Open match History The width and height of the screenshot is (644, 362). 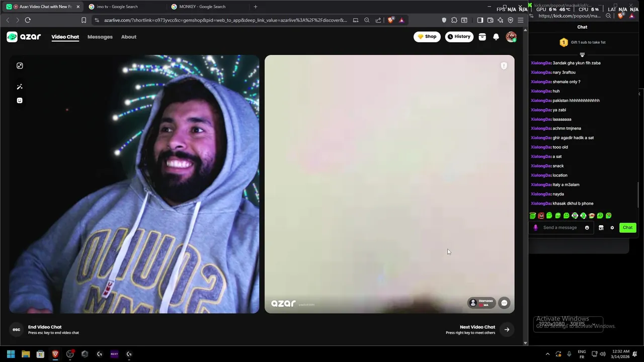pos(459,37)
